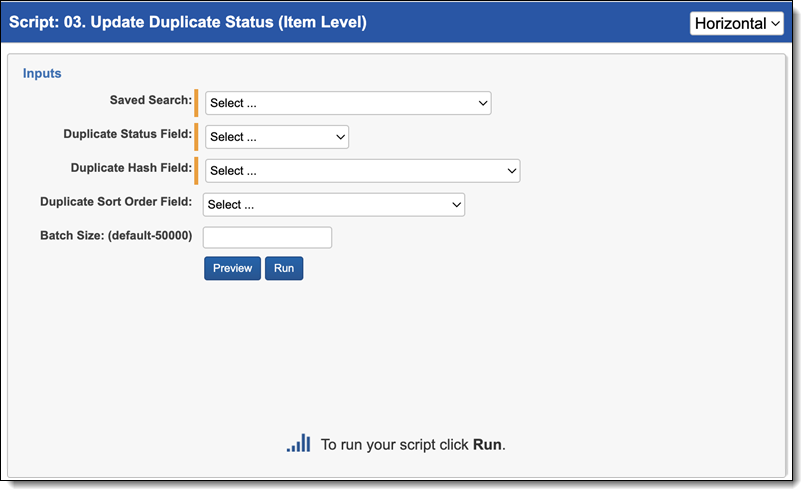This screenshot has width=801, height=489.
Task: Expand the Duplicate Hash Field selector
Action: point(362,171)
